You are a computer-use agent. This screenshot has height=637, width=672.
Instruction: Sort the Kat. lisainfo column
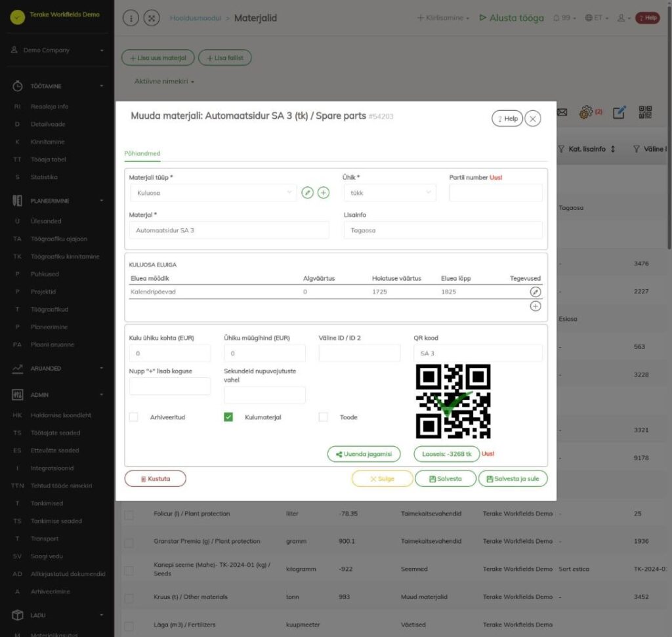(x=613, y=149)
